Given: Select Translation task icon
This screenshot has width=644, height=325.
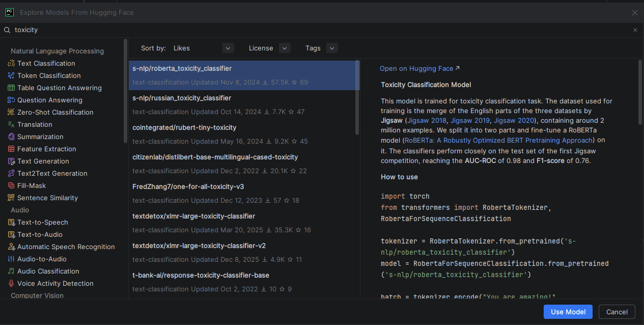Looking at the screenshot, I should [x=11, y=124].
